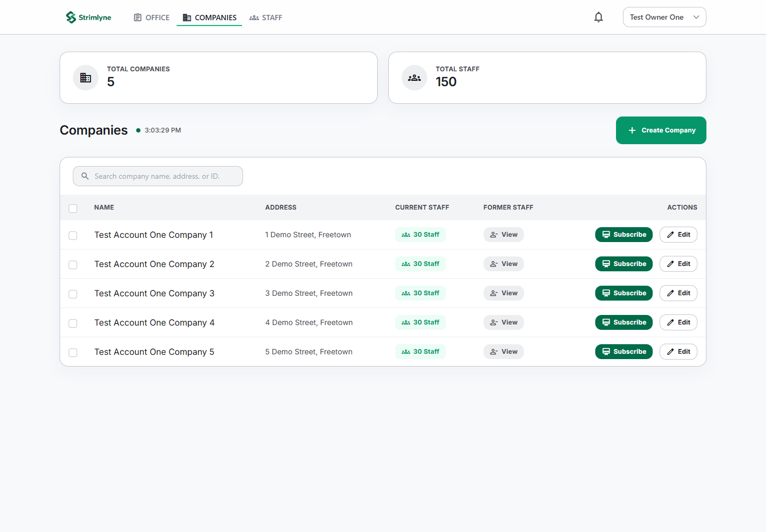The height and width of the screenshot is (532, 766).
Task: Click the Name column header
Action: (x=104, y=207)
